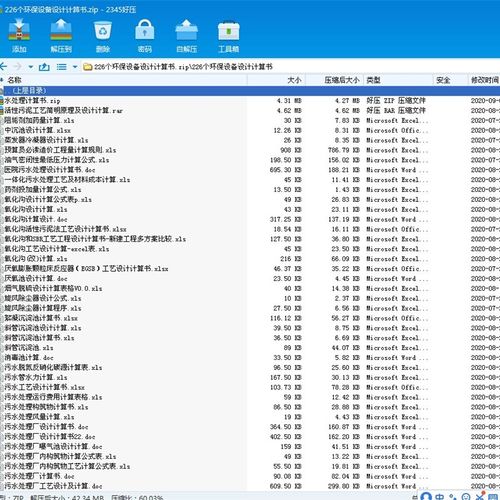The height and width of the screenshot is (500, 500).
Task: Select file 污水处理厂内构筑物计算公式表.xls
Action: pos(60,457)
